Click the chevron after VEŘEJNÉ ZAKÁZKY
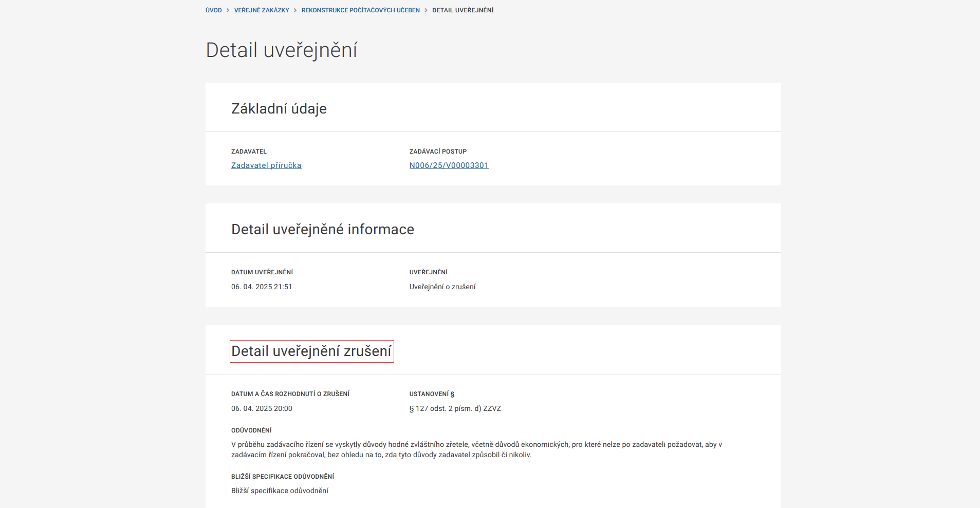The height and width of the screenshot is (508, 980). tap(294, 10)
